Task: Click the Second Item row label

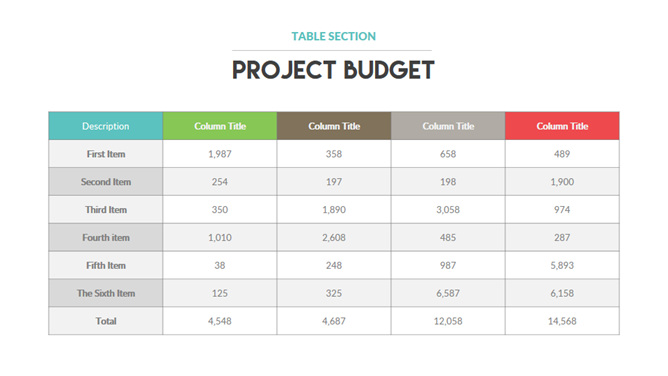Action: (106, 182)
